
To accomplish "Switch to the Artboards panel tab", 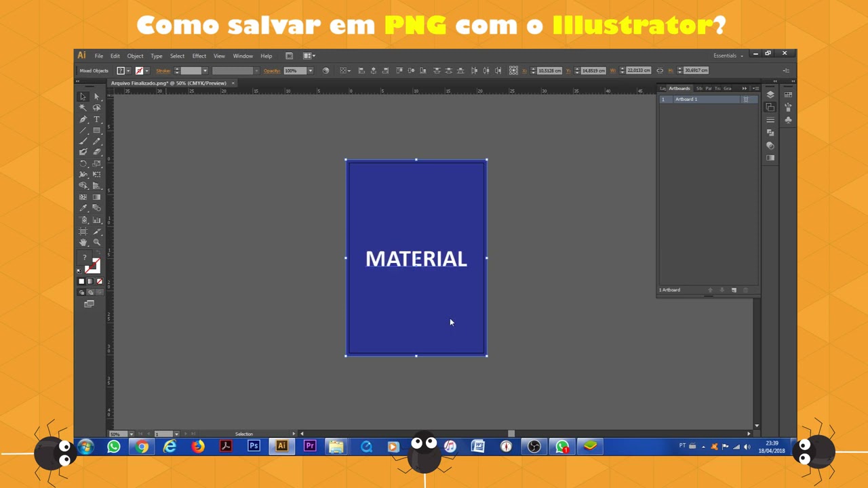I will (x=679, y=88).
